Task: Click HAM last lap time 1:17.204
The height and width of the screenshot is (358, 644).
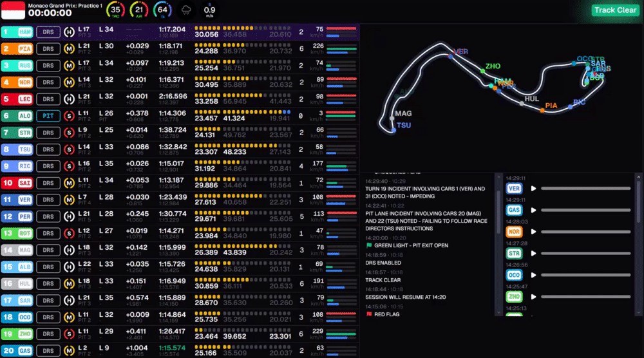Action: click(172, 29)
